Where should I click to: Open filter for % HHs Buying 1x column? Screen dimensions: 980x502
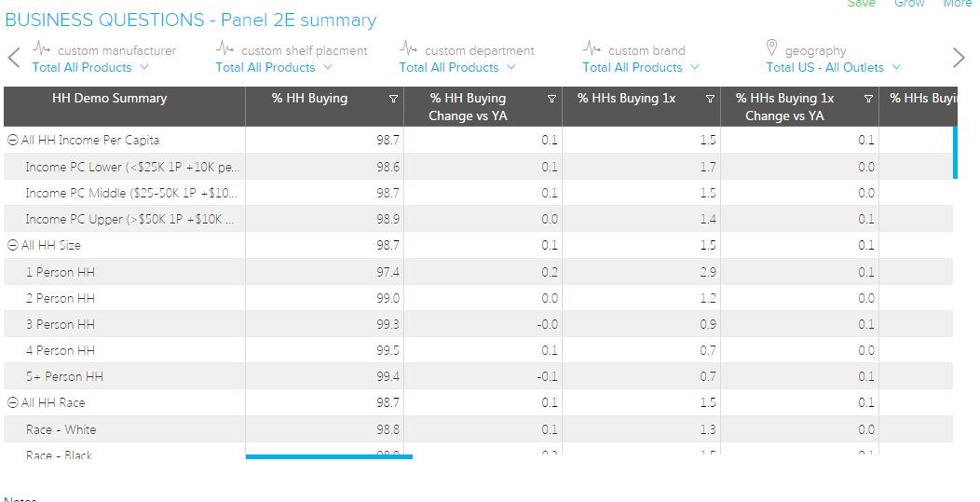710,99
